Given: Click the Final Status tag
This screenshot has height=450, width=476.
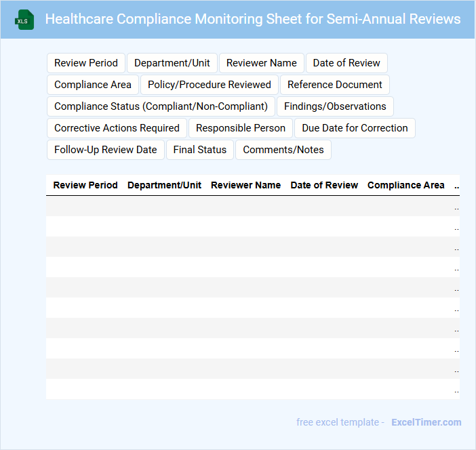Looking at the screenshot, I should tap(199, 150).
